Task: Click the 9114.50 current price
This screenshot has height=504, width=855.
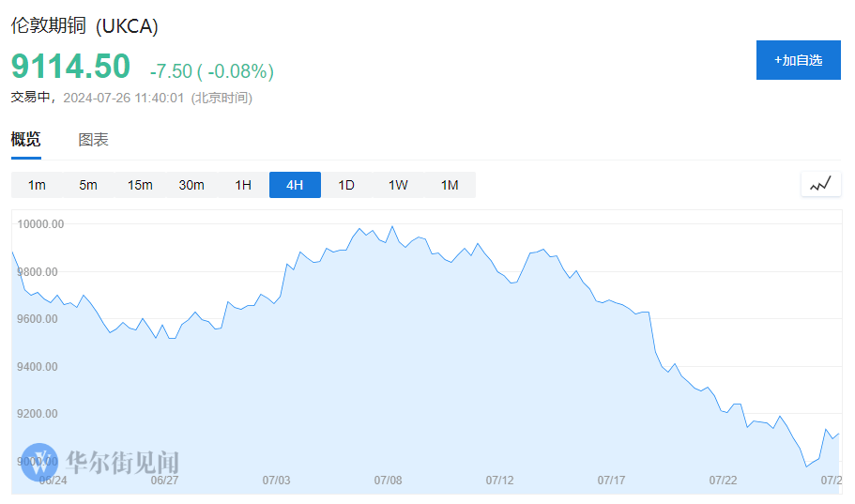Action: tap(70, 67)
